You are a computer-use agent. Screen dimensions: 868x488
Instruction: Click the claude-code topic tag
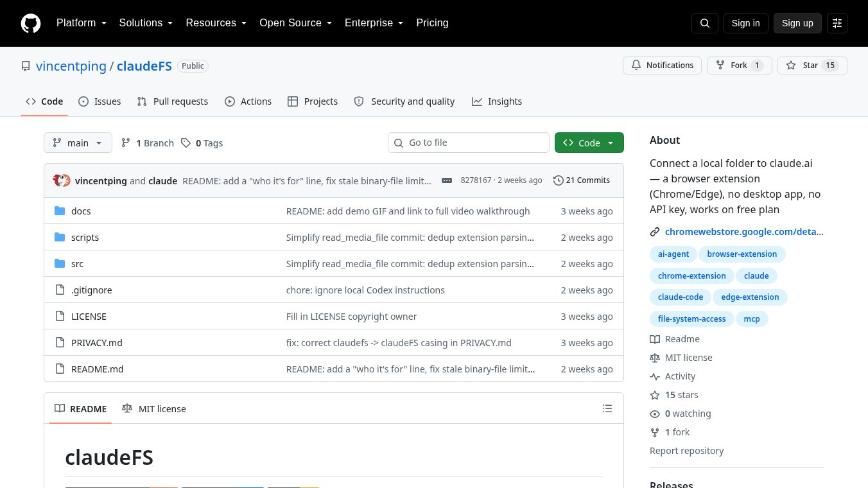681,297
